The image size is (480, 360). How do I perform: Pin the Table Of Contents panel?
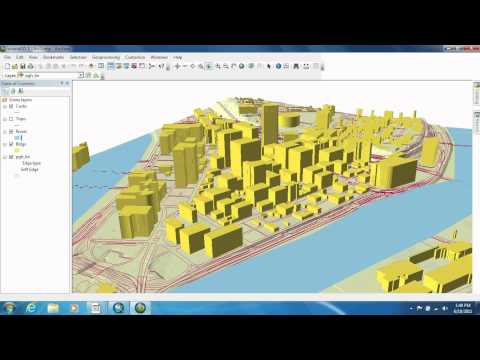click(x=62, y=83)
